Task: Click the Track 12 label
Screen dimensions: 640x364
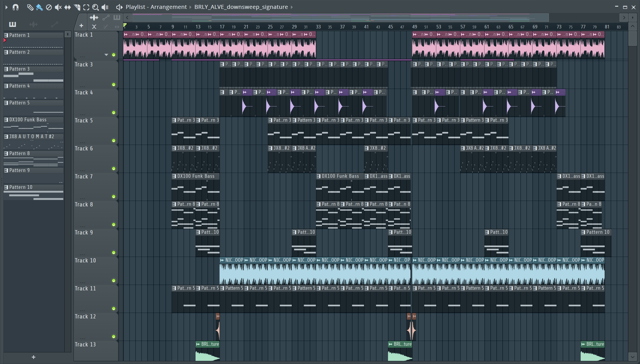Action: click(85, 316)
